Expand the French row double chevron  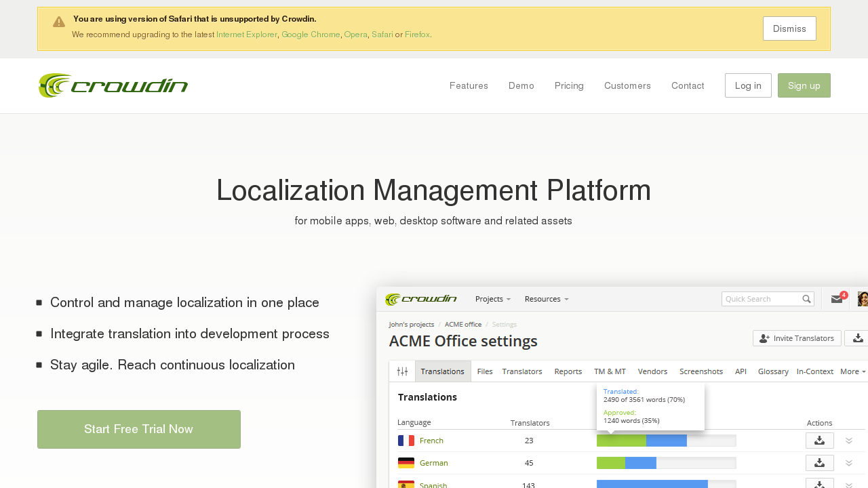coord(848,441)
